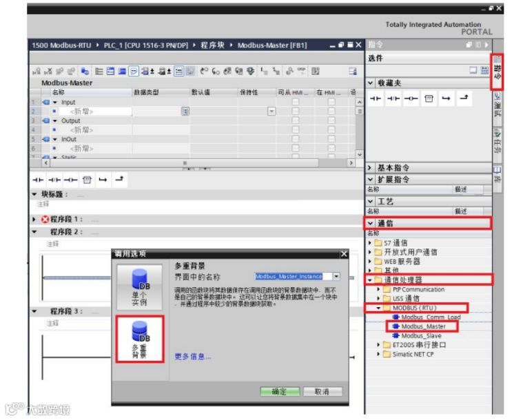Expand the PtP Communication folder
The width and height of the screenshot is (532, 420).
(378, 289)
